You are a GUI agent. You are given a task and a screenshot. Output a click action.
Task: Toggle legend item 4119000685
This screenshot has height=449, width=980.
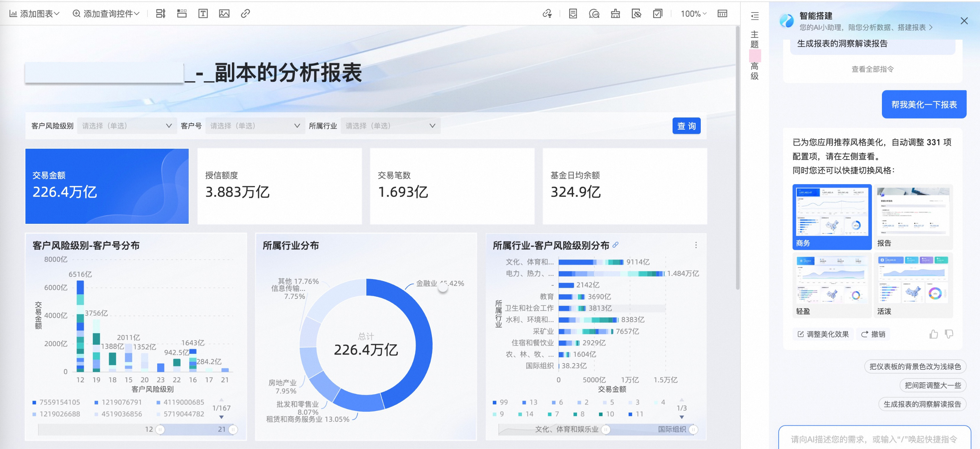180,402
